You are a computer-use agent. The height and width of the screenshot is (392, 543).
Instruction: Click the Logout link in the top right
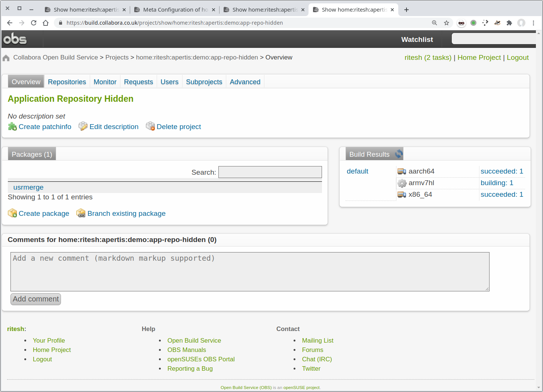tap(518, 58)
